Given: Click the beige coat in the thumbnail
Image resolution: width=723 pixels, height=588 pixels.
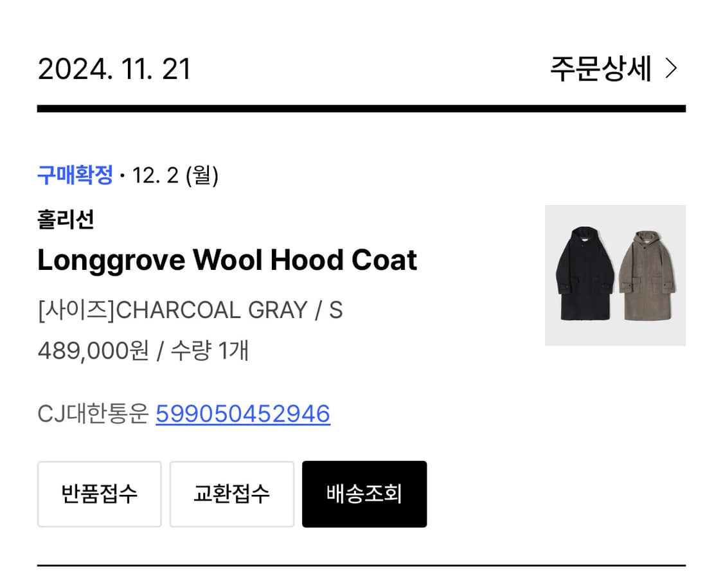Looking at the screenshot, I should (x=647, y=276).
